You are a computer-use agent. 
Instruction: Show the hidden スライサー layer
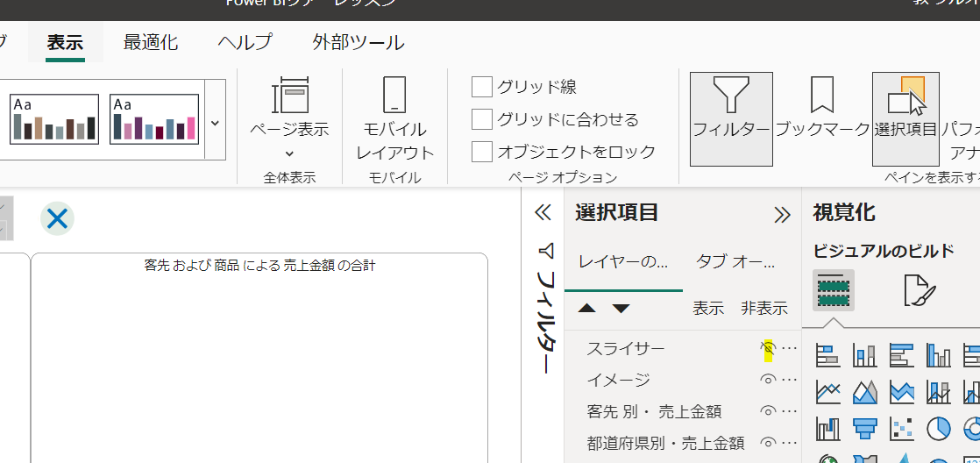click(768, 348)
